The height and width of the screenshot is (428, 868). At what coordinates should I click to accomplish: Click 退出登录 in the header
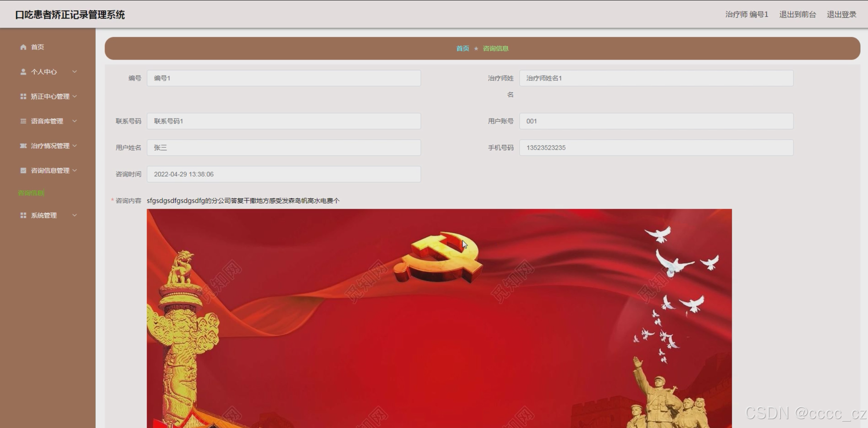click(841, 15)
